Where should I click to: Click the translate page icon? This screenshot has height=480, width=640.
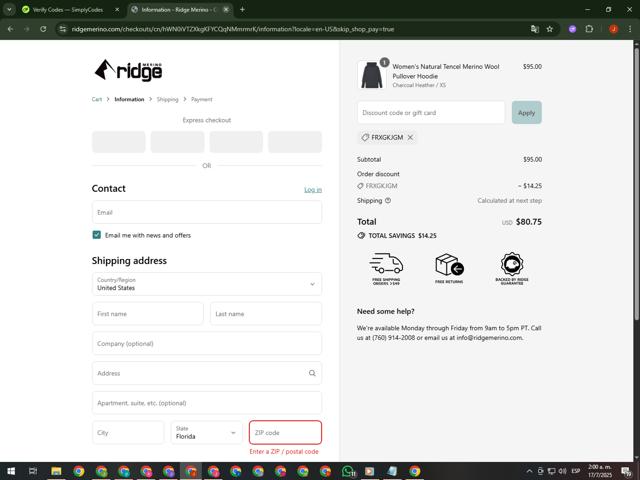(534, 29)
